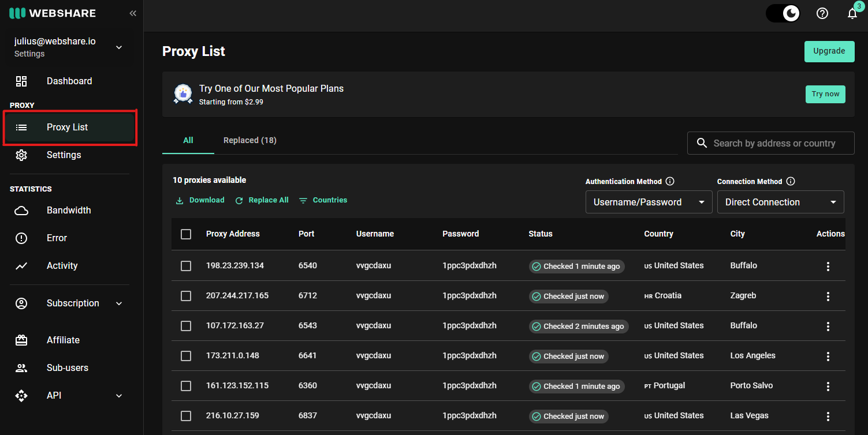Click the Settings gear icon in sidebar
Image resolution: width=868 pixels, height=435 pixels.
(x=21, y=155)
